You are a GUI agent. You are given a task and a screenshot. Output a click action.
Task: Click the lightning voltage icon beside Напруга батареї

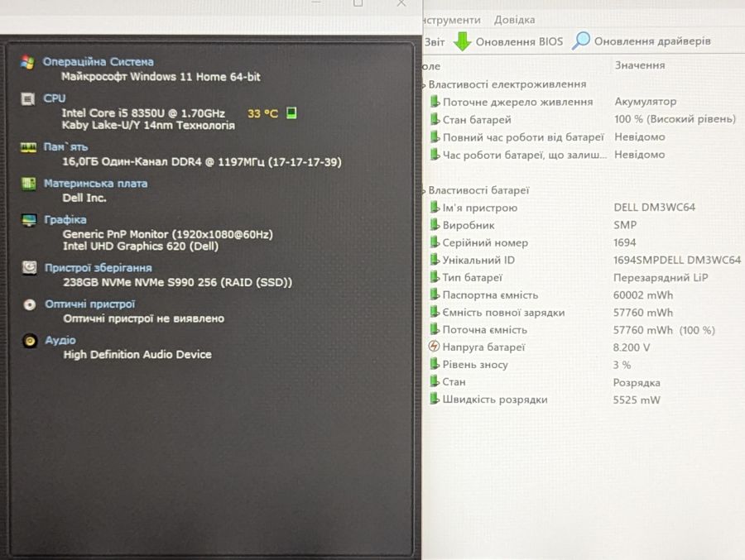(x=435, y=347)
